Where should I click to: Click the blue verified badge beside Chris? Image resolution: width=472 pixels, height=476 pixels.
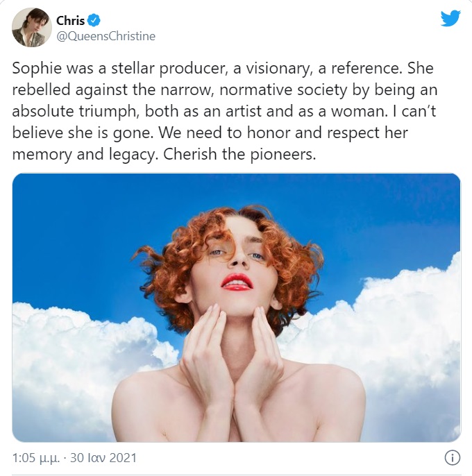point(94,21)
